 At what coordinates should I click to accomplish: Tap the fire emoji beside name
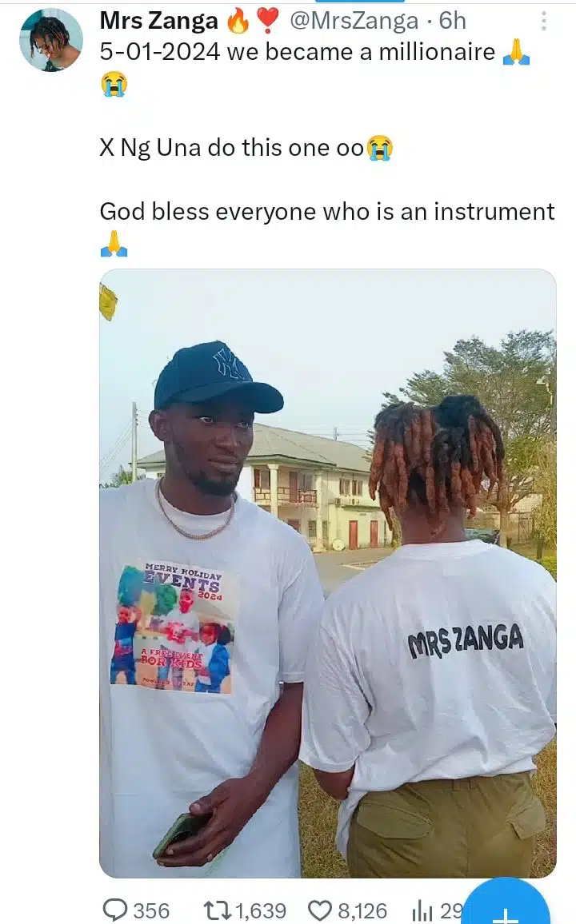[238, 22]
